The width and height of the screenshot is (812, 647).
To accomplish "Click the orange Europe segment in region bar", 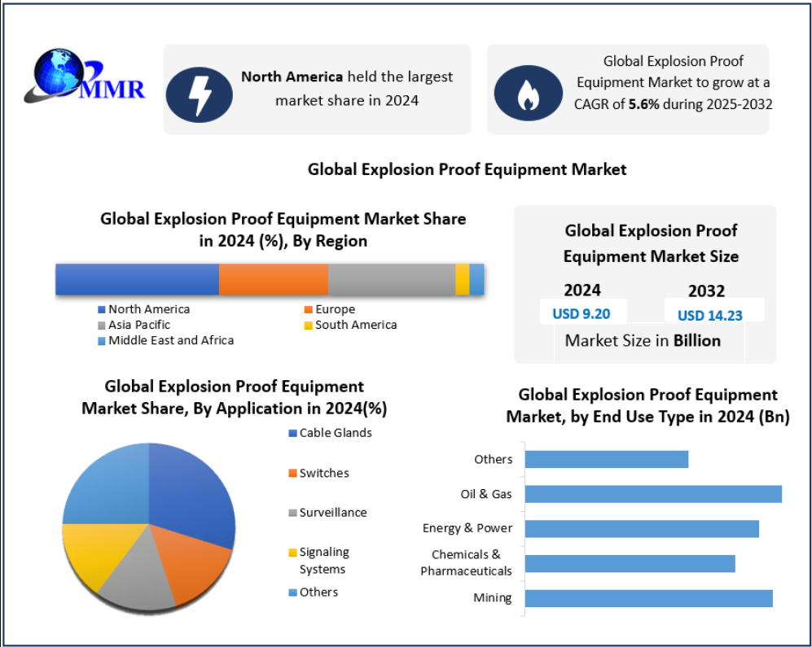I will (274, 279).
